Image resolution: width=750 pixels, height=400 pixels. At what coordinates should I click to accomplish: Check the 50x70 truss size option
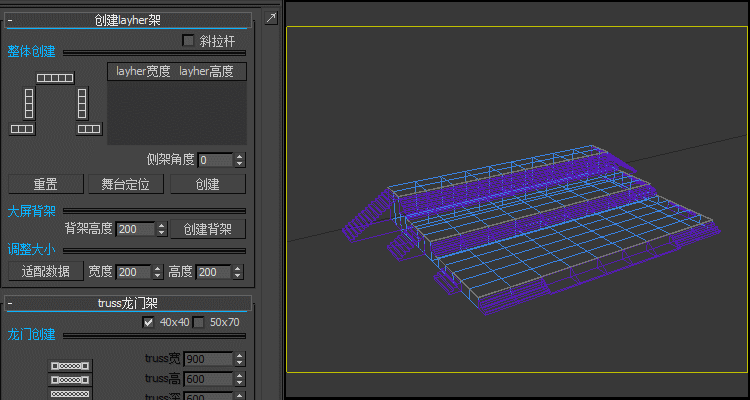198,322
